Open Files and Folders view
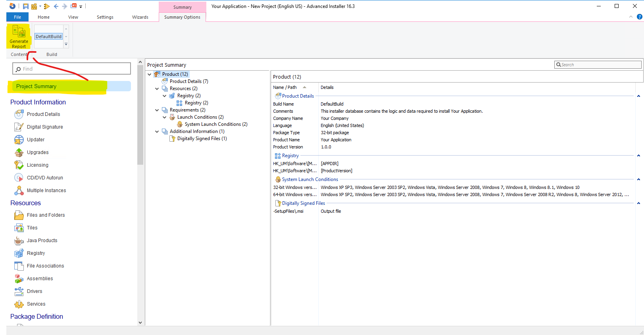The width and height of the screenshot is (644, 335). tap(46, 215)
